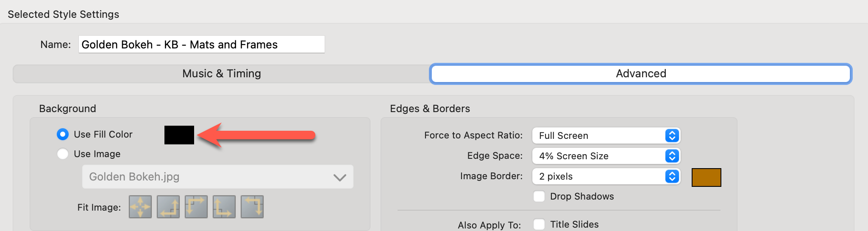Select the Use Image radio button
This screenshot has width=868, height=231.
pyautogui.click(x=63, y=154)
